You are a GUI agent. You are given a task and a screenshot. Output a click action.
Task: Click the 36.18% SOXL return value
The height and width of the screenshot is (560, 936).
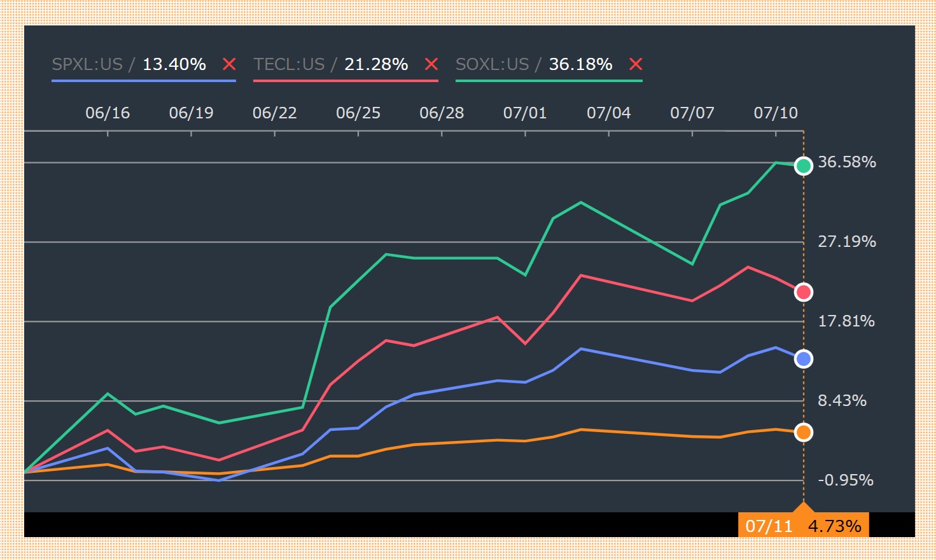click(580, 64)
